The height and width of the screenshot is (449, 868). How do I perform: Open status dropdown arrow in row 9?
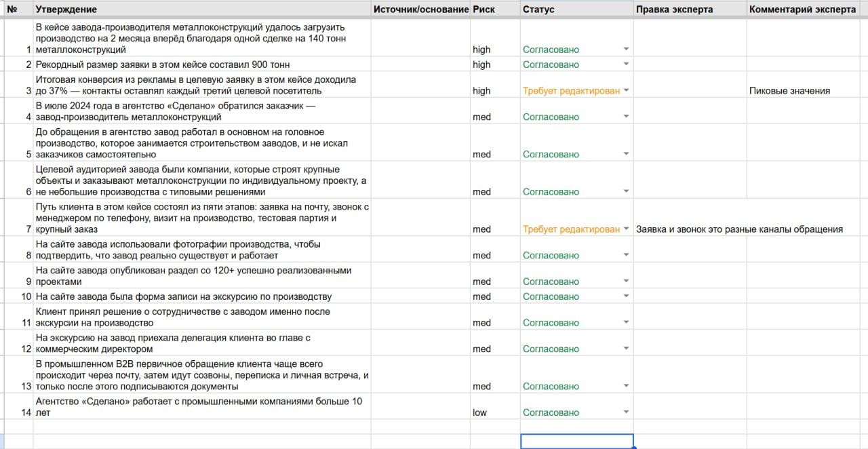click(626, 281)
